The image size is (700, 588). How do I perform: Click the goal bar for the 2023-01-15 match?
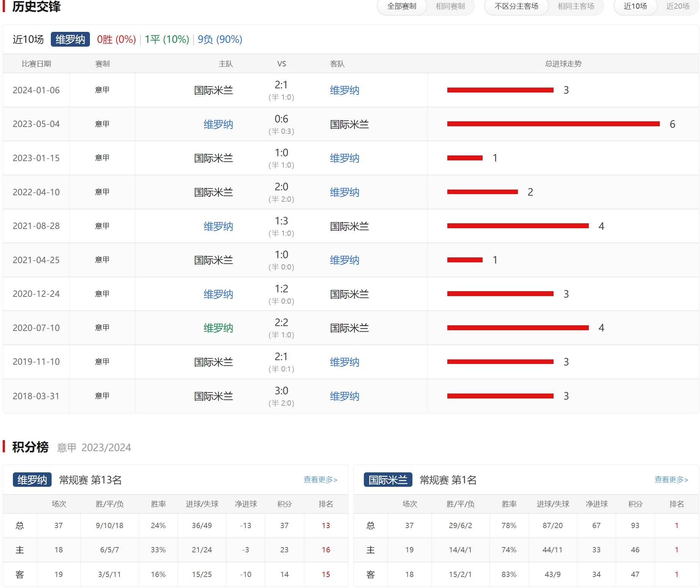pos(465,158)
